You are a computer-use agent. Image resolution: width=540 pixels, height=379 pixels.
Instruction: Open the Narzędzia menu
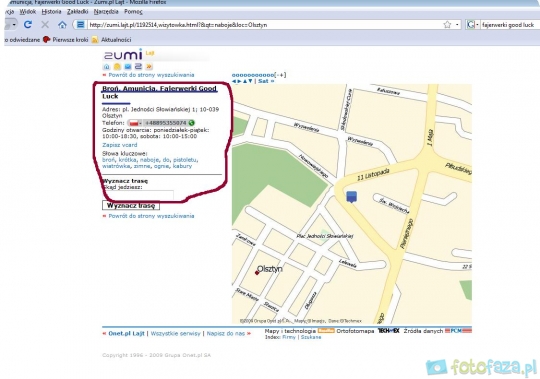click(x=106, y=12)
